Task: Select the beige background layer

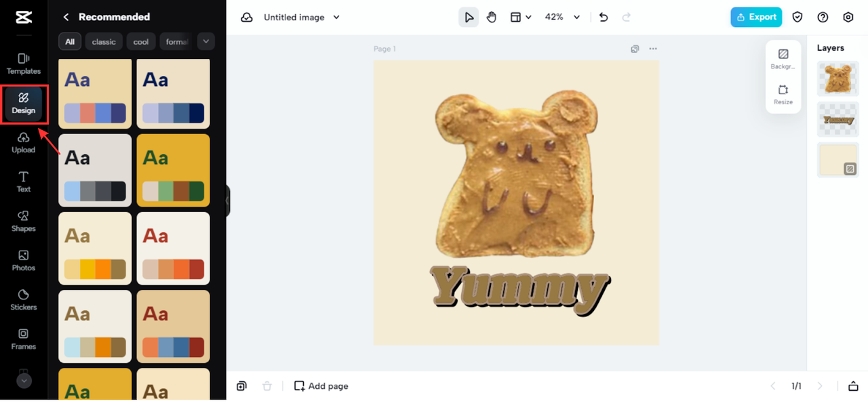Action: (838, 160)
